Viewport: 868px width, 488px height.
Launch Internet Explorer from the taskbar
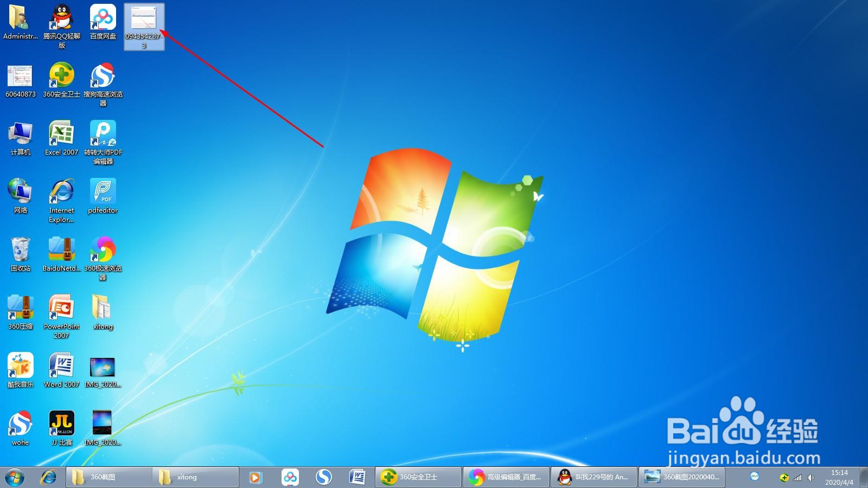point(49,477)
